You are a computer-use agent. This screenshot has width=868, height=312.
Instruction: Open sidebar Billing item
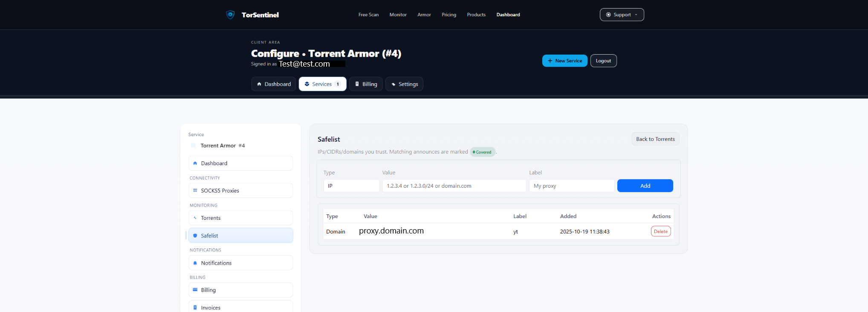tap(240, 290)
